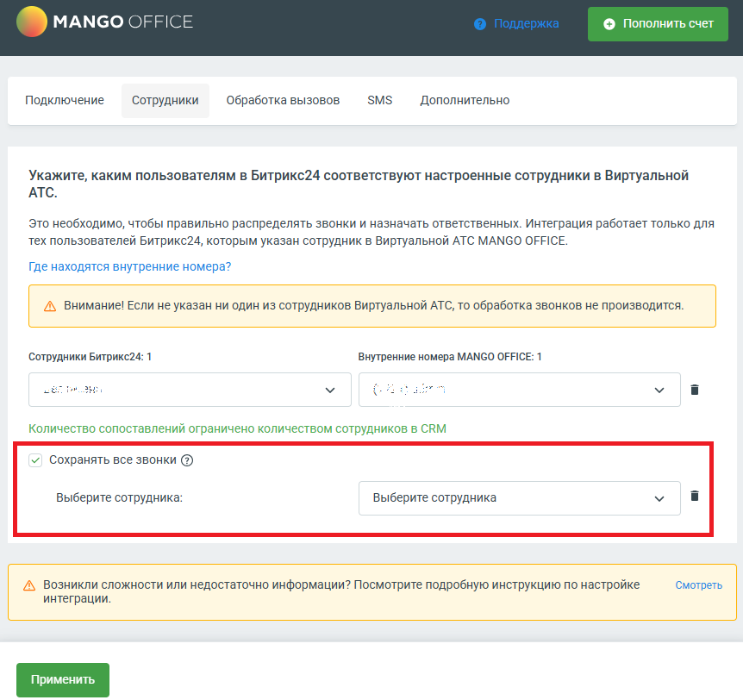Image resolution: width=743 pixels, height=700 pixels.
Task: Click the Поддержка question mark icon
Action: tap(479, 24)
